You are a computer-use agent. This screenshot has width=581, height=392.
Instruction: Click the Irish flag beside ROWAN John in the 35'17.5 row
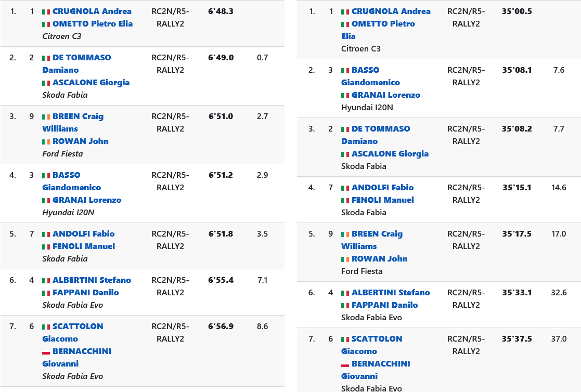coord(345,259)
